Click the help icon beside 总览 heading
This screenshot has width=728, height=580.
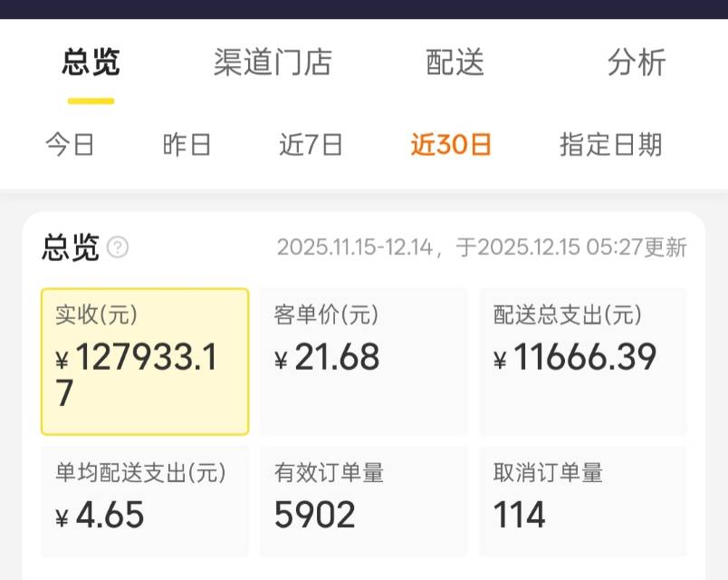click(x=118, y=247)
